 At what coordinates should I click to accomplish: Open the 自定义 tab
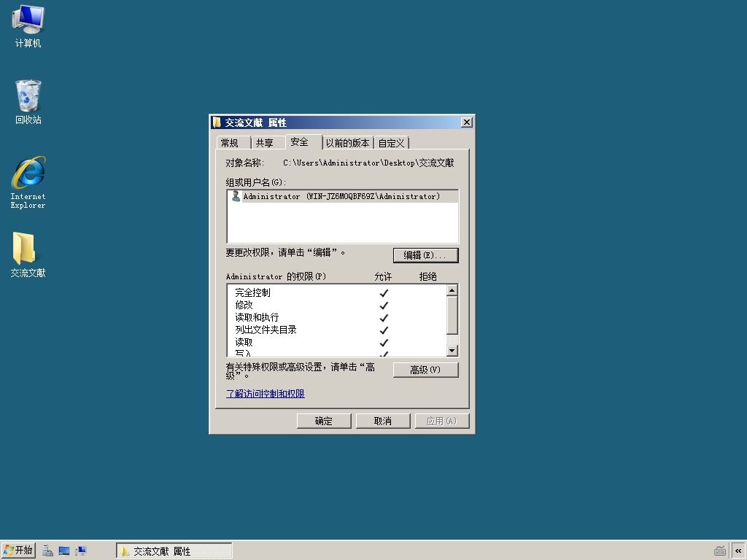point(391,143)
